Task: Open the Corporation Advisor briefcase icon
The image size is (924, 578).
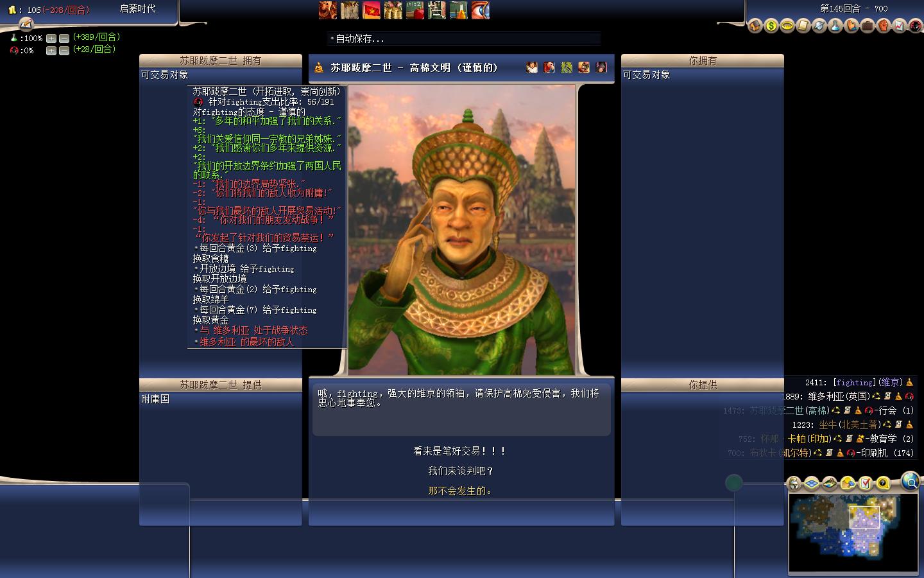Action: click(x=868, y=26)
